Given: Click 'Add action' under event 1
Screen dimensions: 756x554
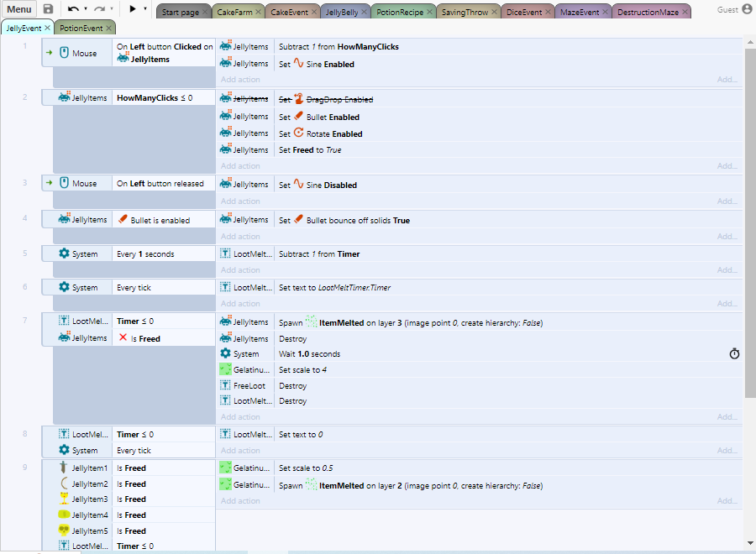Looking at the screenshot, I should 240,80.
